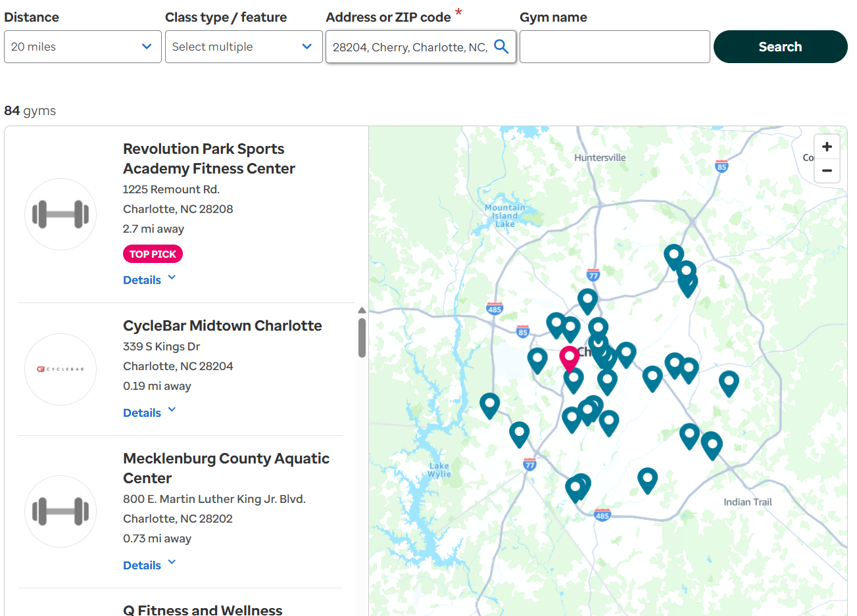Image resolution: width=857 pixels, height=616 pixels.
Task: Open the Distance dropdown showing 20 miles
Action: [x=82, y=47]
